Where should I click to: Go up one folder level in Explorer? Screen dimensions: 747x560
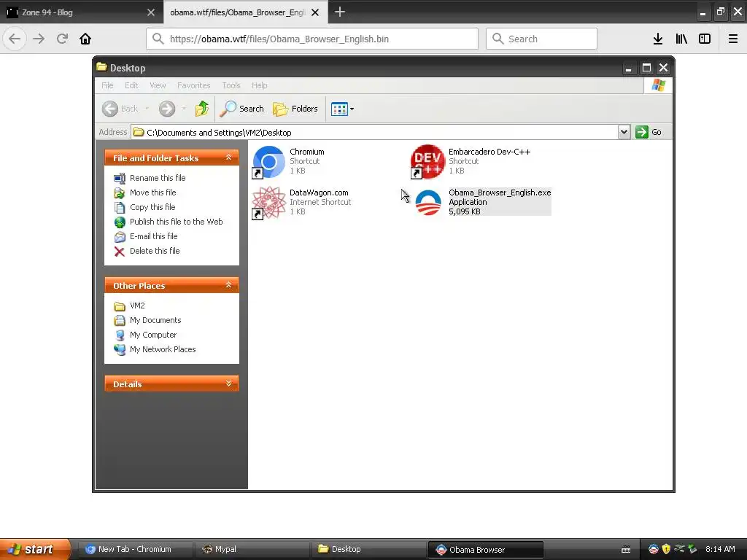point(202,109)
